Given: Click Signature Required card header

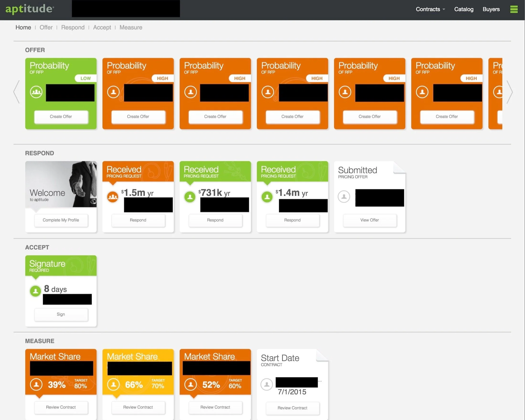Looking at the screenshot, I should coord(61,266).
